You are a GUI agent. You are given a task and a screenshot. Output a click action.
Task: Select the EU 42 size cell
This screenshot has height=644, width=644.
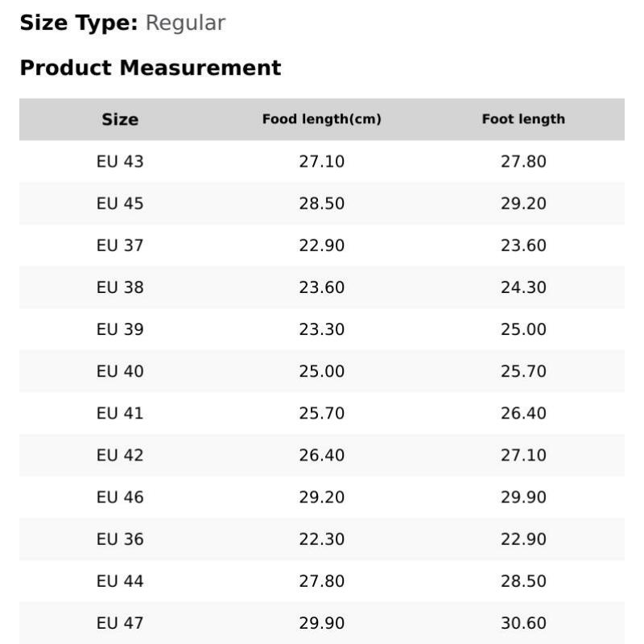click(x=120, y=455)
